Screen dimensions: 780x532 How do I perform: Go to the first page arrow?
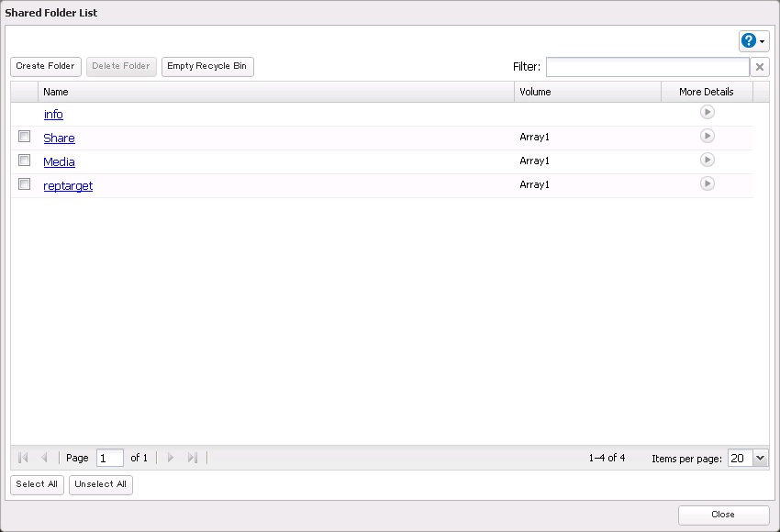coord(23,458)
